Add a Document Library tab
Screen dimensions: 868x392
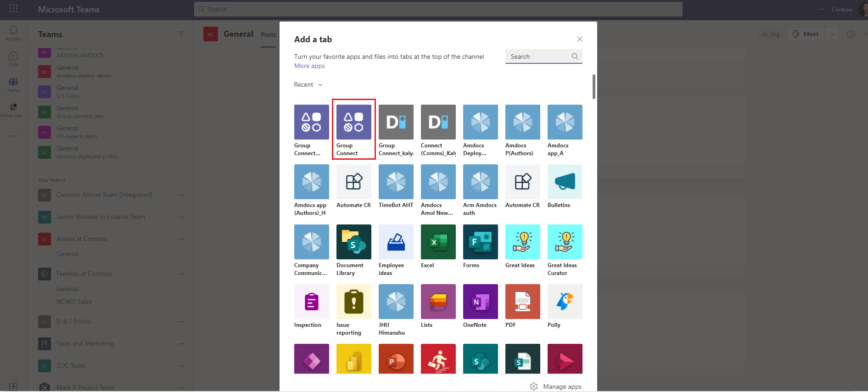pos(354,250)
